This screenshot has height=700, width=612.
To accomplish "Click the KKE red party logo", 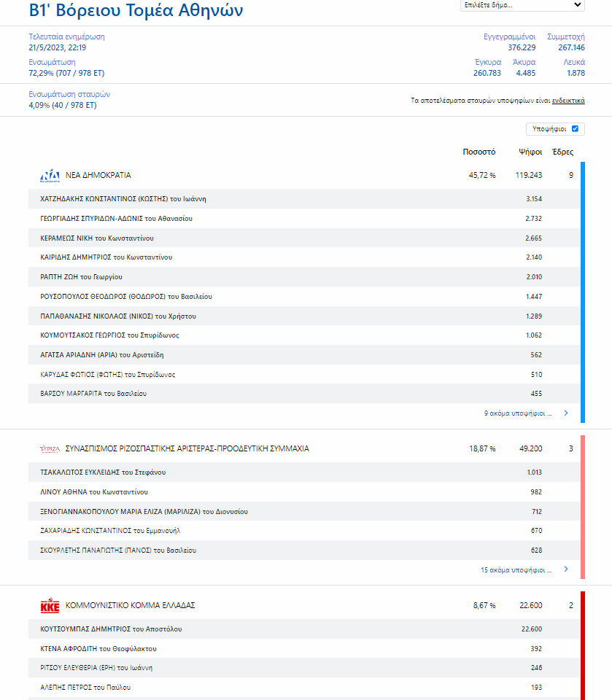I will [x=50, y=606].
